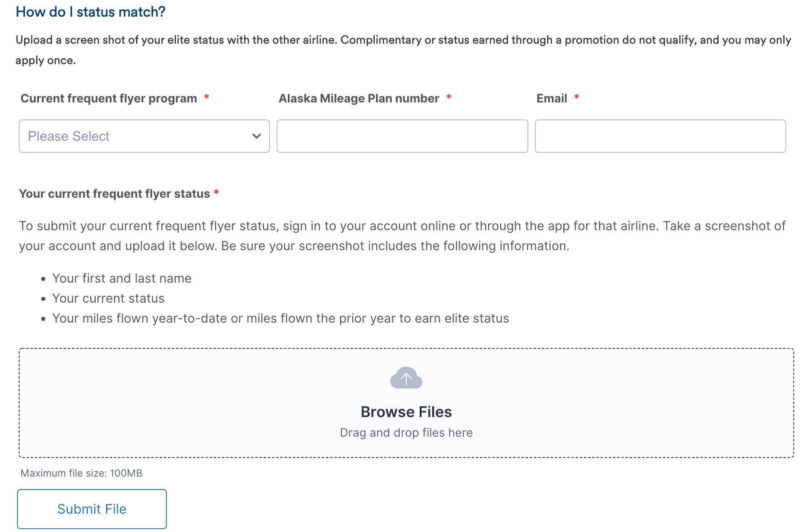Click the Alaska Mileage Plan number label
812x532 pixels.
point(359,98)
